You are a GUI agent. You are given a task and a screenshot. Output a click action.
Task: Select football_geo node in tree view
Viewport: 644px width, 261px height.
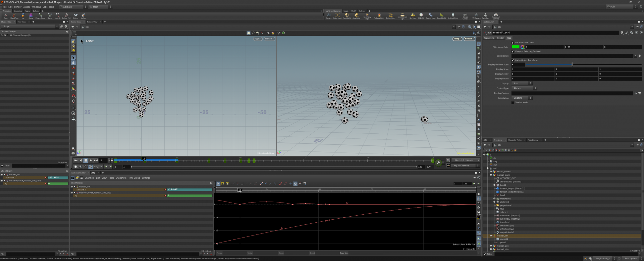pos(502,246)
